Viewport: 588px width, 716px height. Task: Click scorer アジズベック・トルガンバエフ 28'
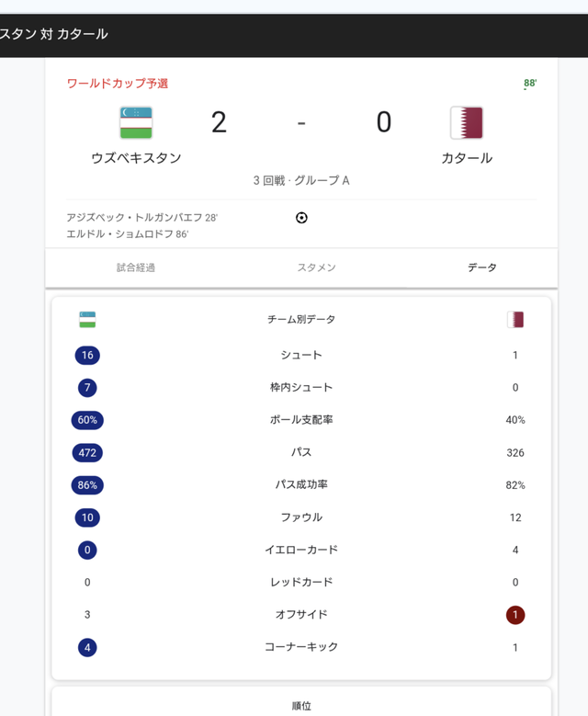click(x=142, y=217)
